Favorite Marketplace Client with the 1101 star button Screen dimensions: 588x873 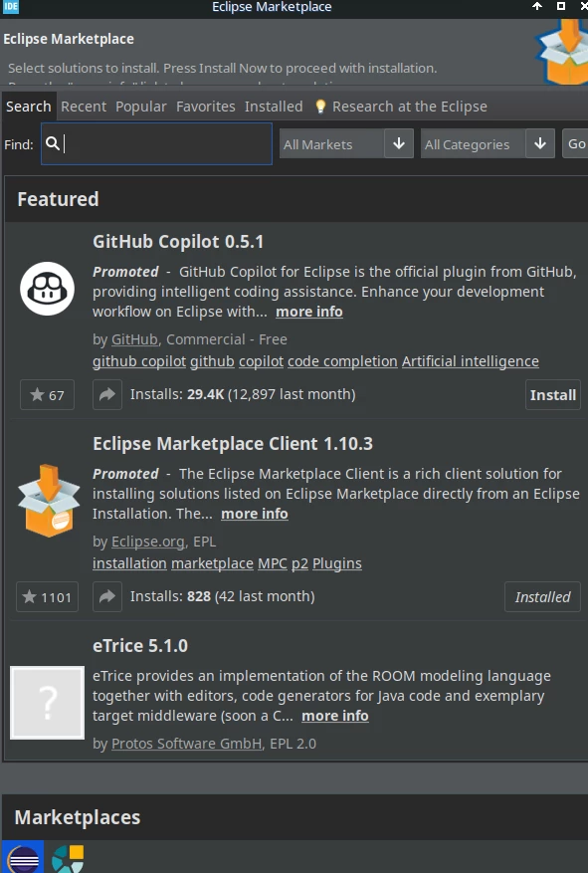point(48,597)
